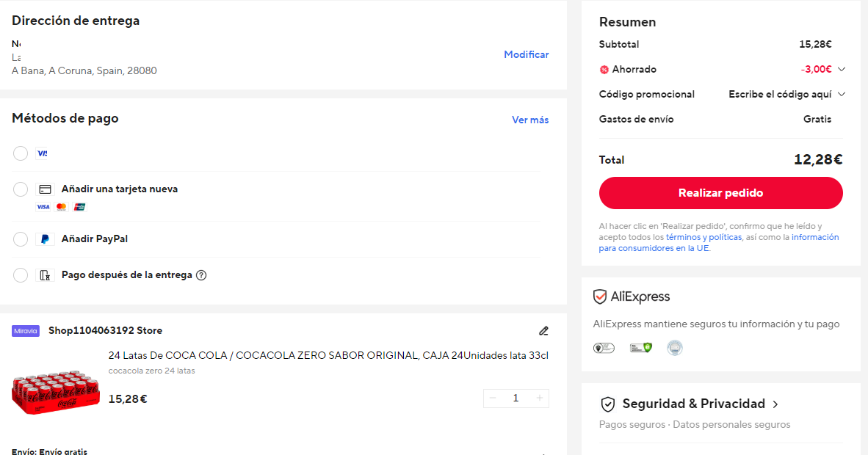Click the Miravia badge next to the store name
The width and height of the screenshot is (868, 455).
[26, 331]
